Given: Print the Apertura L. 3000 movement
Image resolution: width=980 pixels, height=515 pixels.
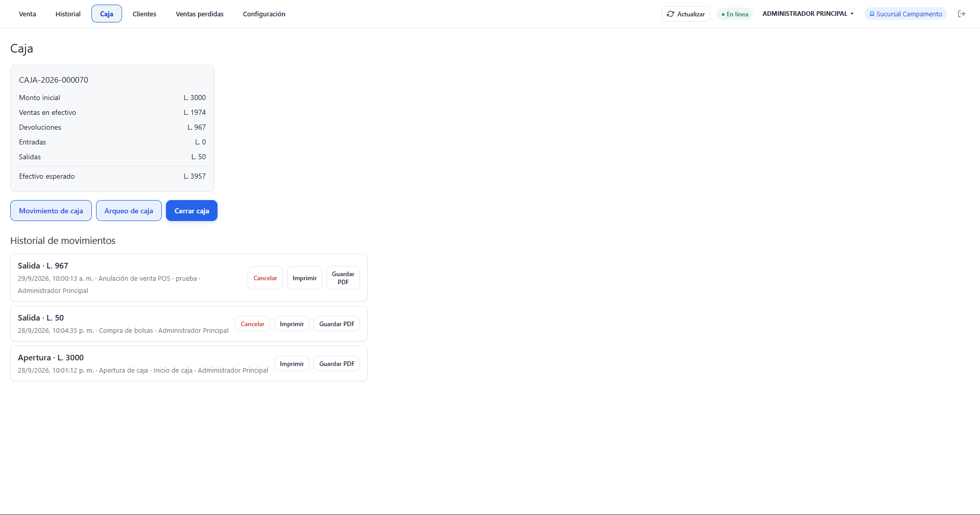Looking at the screenshot, I should (x=292, y=364).
